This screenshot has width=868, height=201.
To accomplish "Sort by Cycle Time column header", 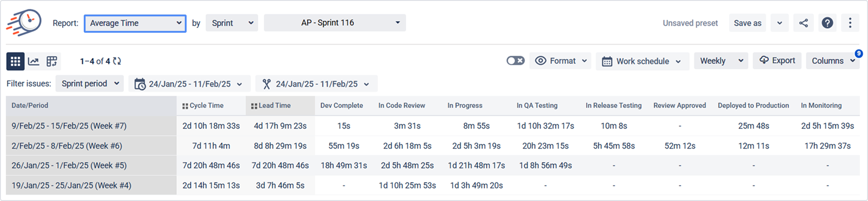I will tap(207, 106).
